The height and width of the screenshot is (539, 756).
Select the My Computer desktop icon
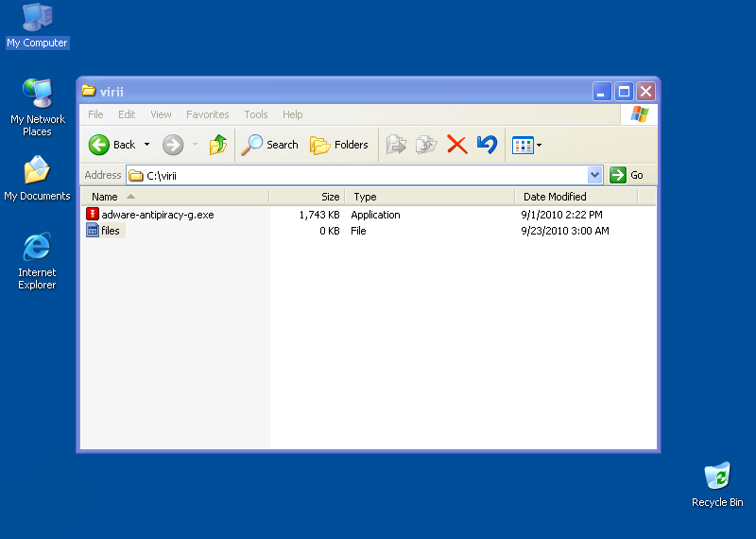37,26
